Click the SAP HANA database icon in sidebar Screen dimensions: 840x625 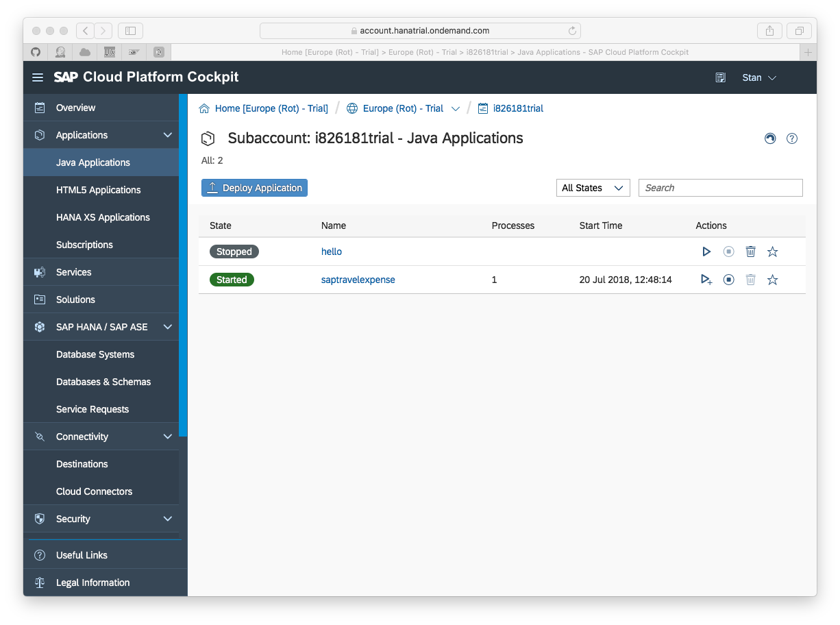pos(40,327)
